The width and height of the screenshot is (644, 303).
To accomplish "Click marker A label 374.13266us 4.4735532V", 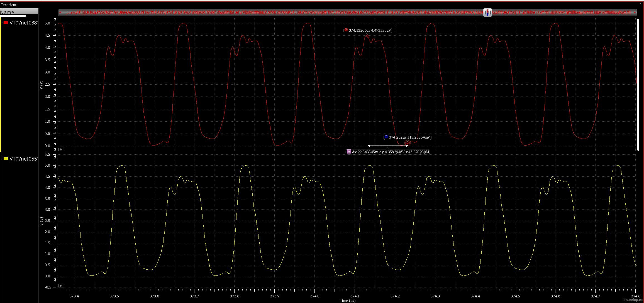I will point(368,30).
